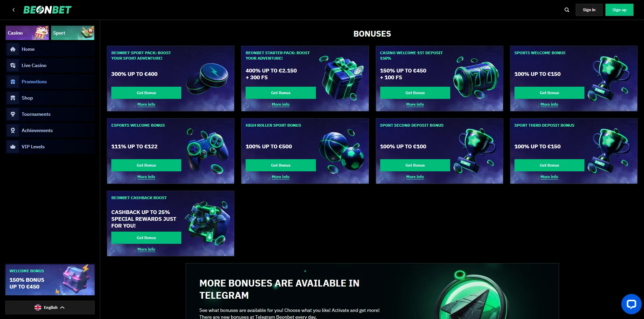Click the Home house icon
The height and width of the screenshot is (319, 644).
pyautogui.click(x=13, y=49)
